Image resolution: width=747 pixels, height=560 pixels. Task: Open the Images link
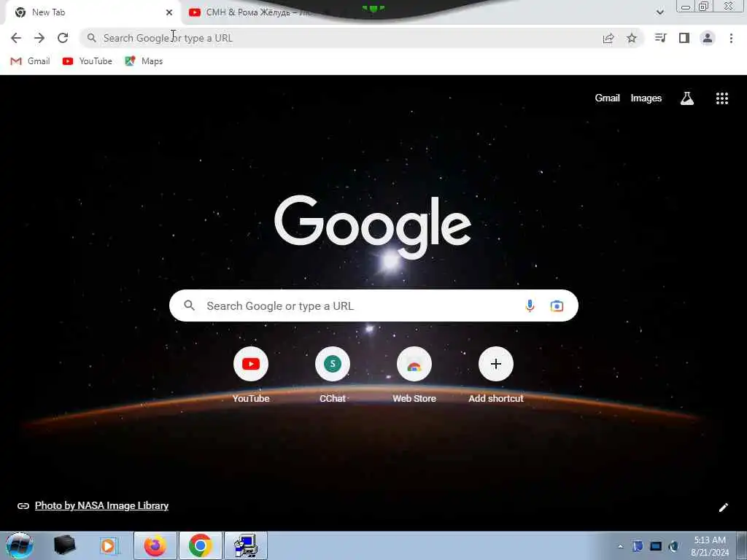[646, 98]
